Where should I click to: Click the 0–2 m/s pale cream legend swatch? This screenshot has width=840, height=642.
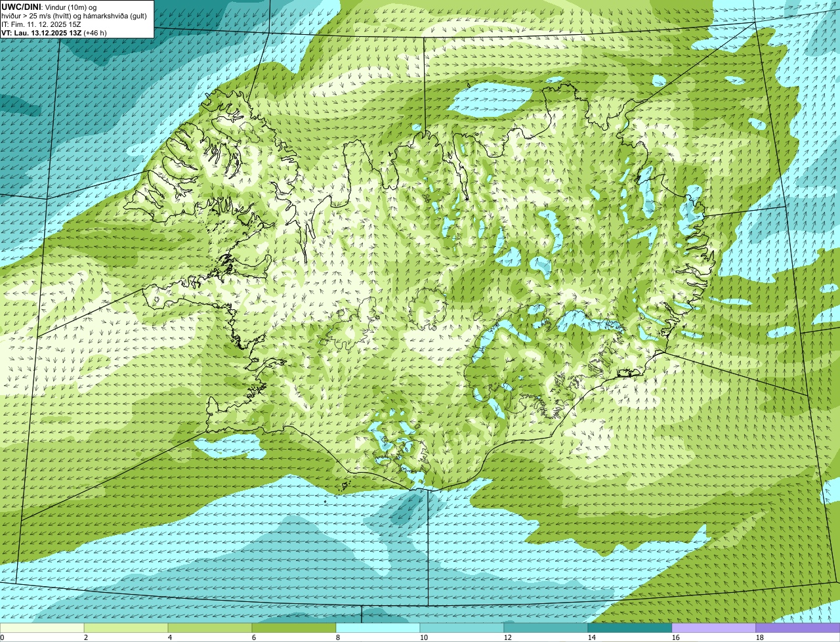[x=42, y=628]
